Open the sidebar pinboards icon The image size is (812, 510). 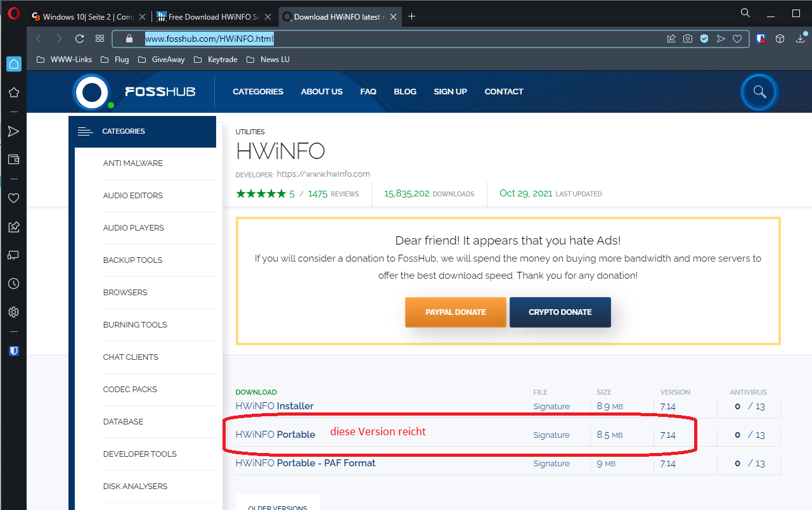click(13, 227)
